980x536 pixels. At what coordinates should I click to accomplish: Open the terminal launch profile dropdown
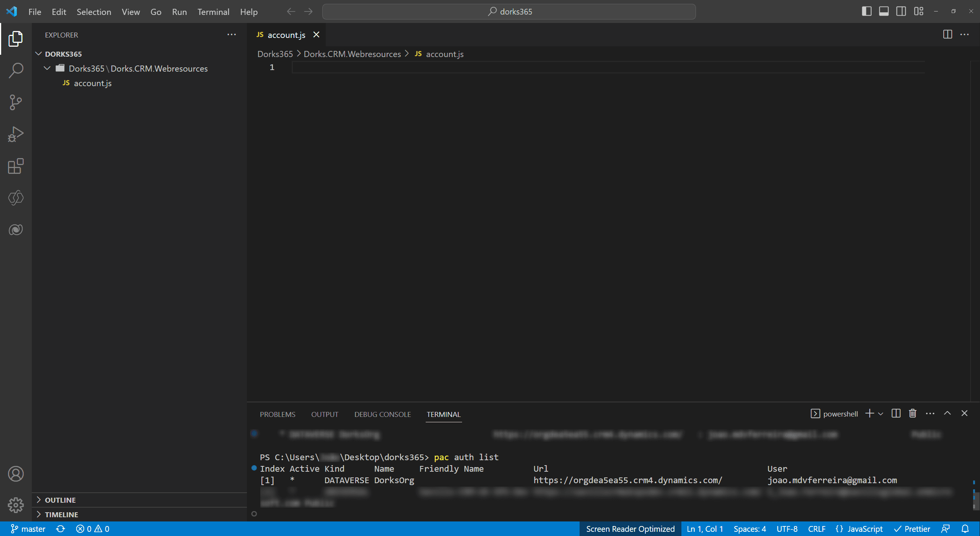click(880, 414)
